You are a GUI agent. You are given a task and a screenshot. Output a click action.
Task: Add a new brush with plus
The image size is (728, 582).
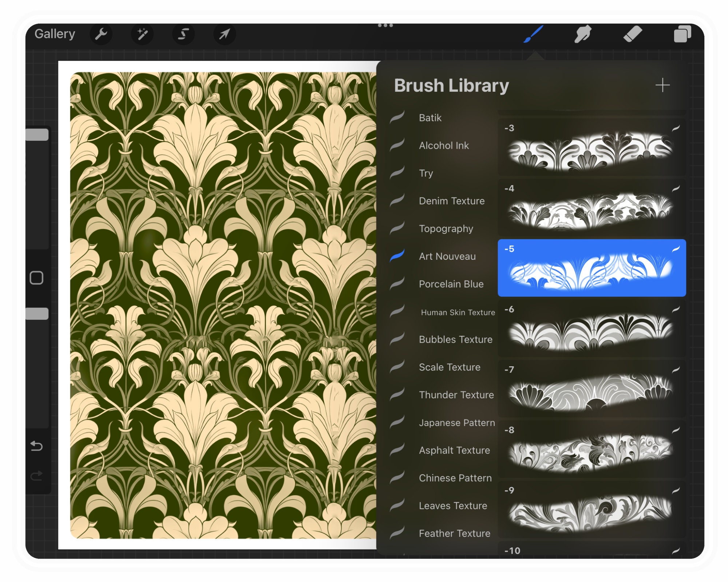[662, 85]
